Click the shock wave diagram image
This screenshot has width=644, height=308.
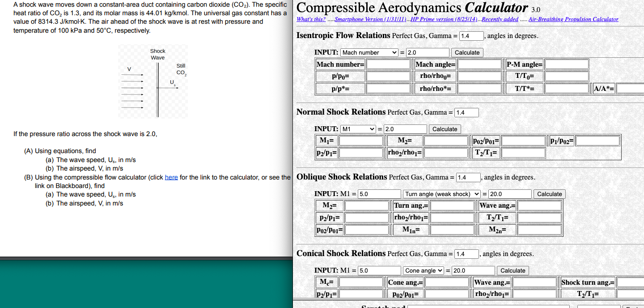point(153,81)
